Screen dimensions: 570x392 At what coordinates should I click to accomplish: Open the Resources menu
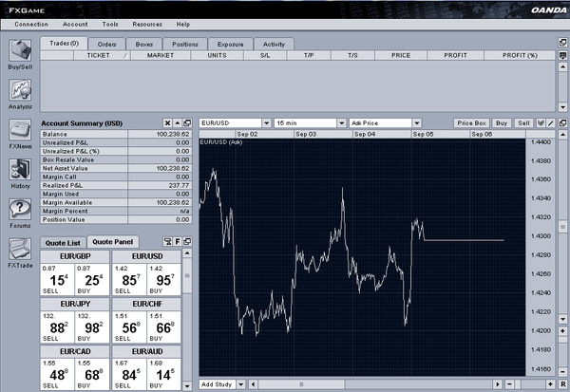[x=147, y=25]
